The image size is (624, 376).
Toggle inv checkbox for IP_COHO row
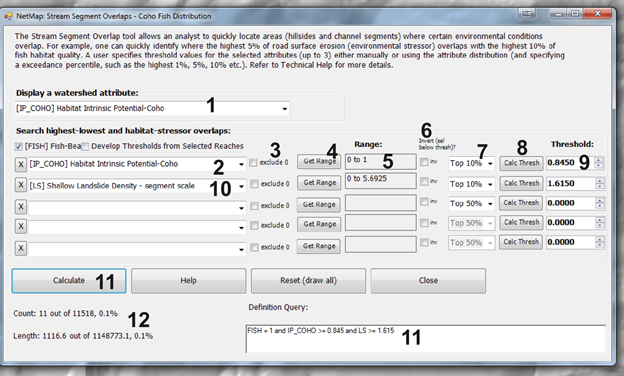click(424, 162)
